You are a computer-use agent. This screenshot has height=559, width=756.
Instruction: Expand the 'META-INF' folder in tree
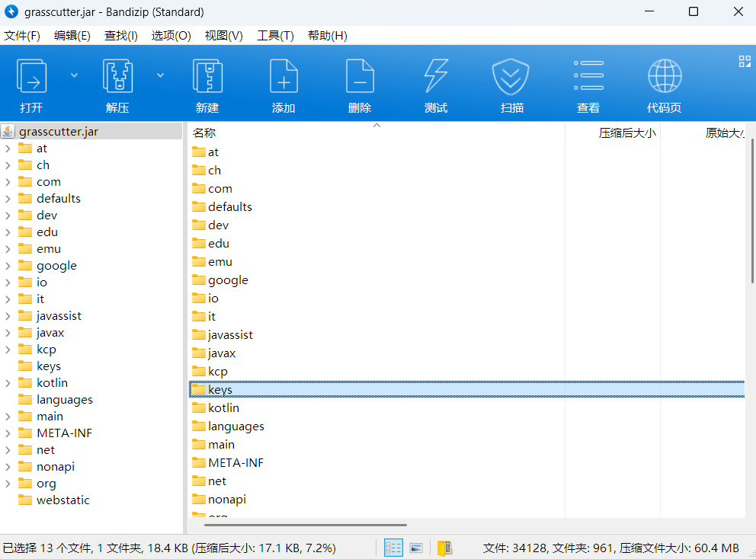[8, 433]
